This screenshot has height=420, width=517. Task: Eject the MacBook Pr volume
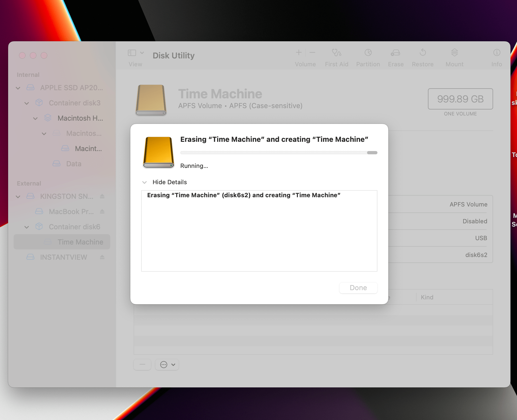click(102, 211)
